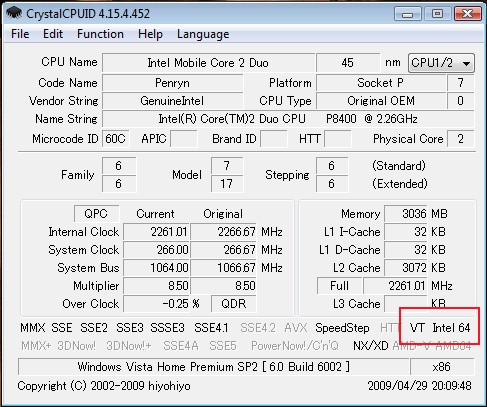Click the Full L2 cache speed button
This screenshot has width=487, height=407.
(339, 286)
